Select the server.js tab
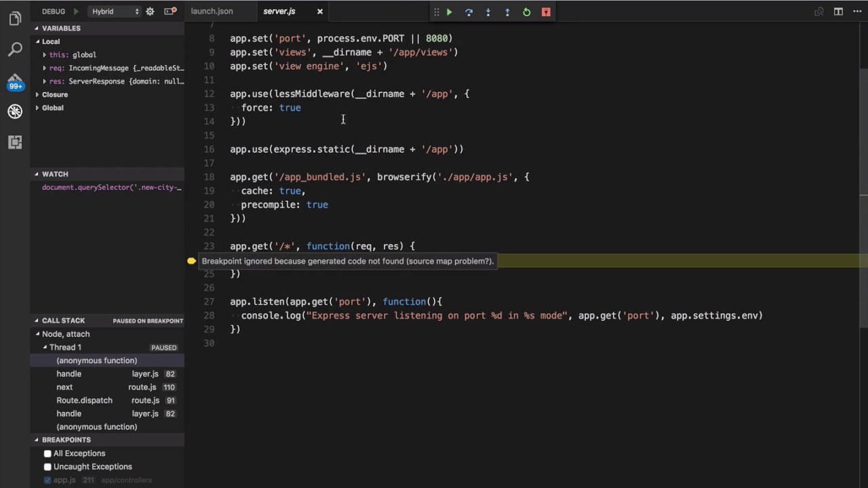 pos(279,12)
